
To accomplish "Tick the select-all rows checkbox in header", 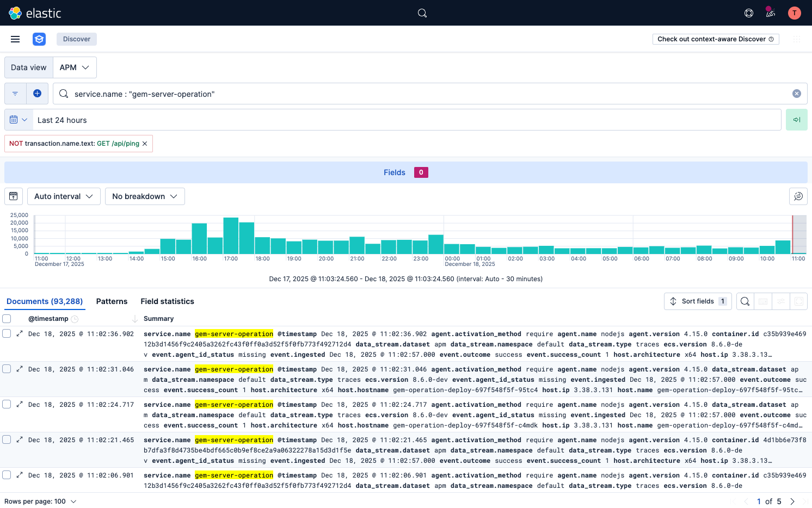I will 7,319.
